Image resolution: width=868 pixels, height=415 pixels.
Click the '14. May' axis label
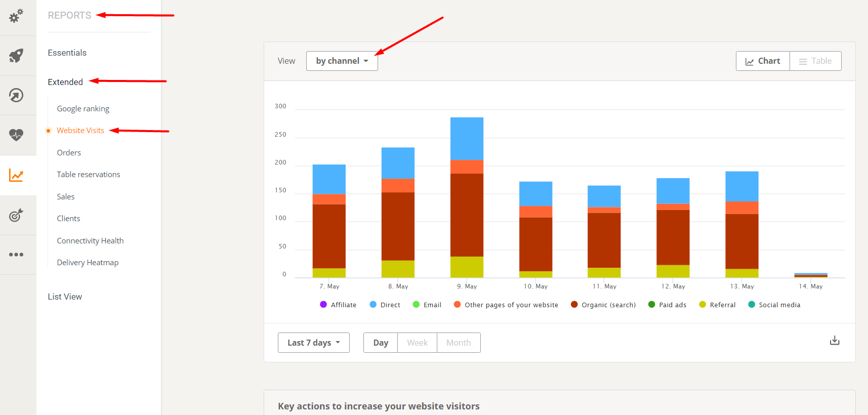pos(811,286)
